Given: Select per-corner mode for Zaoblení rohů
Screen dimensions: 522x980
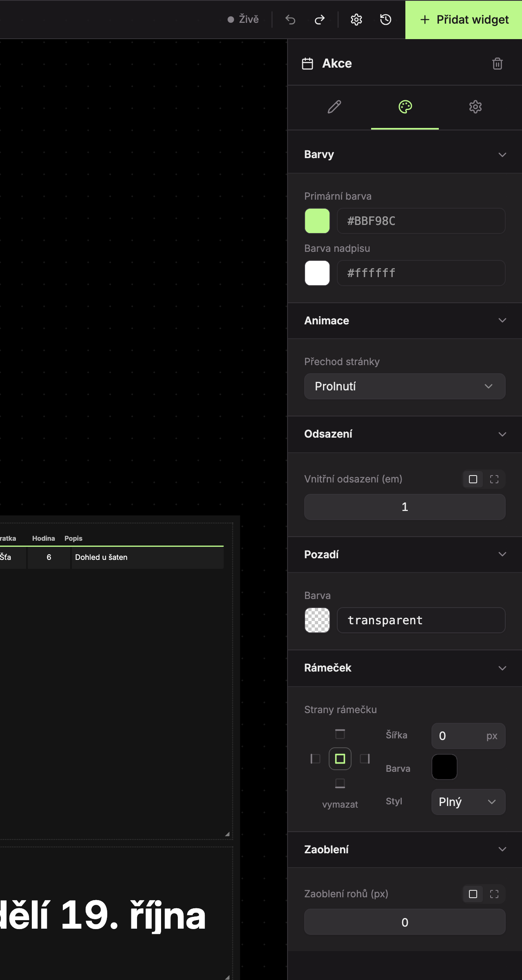Looking at the screenshot, I should click(x=494, y=894).
